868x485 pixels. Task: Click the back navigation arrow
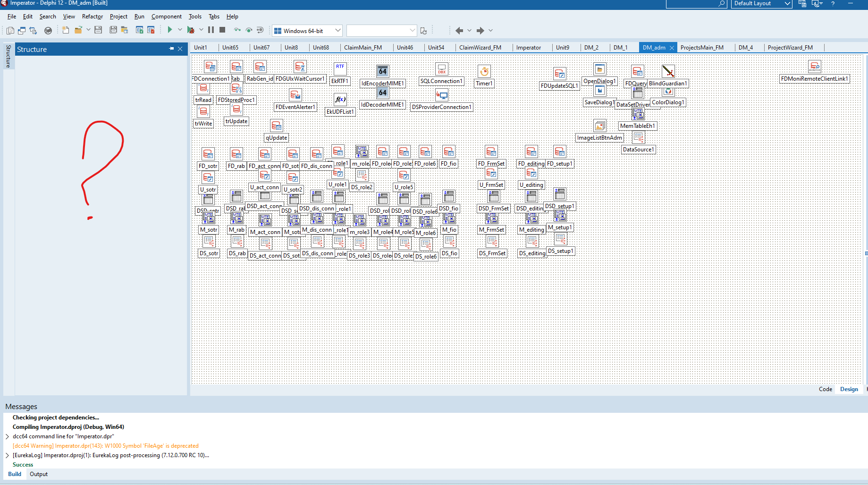coord(459,31)
